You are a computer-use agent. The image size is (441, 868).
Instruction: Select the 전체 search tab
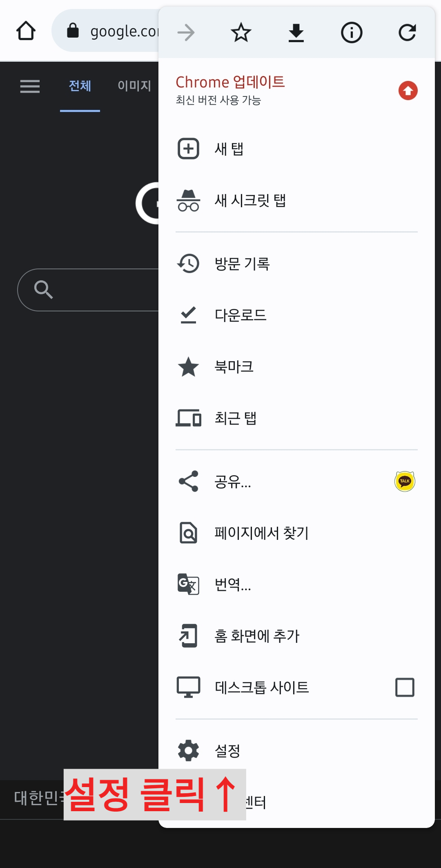(x=80, y=87)
